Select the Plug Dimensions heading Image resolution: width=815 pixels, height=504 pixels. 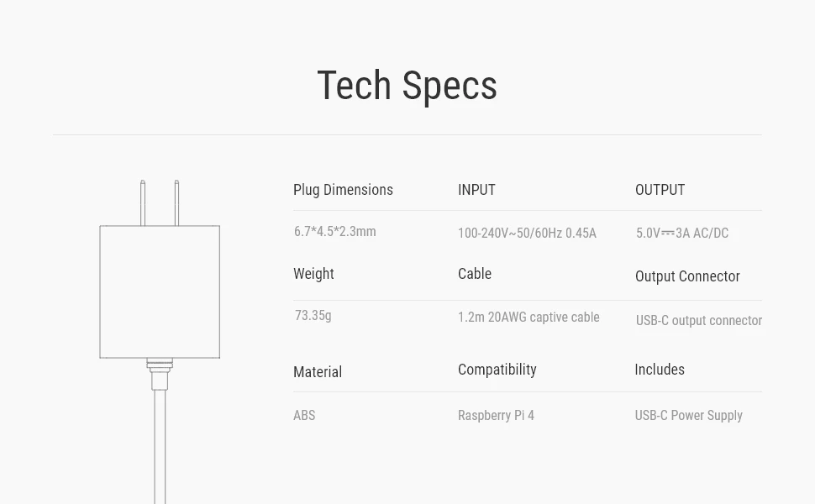tap(343, 190)
